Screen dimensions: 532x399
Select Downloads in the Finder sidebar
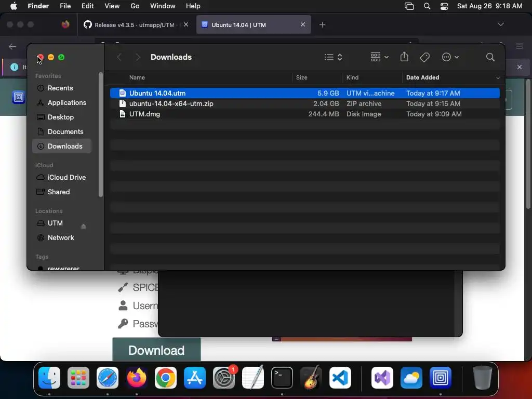tap(62, 146)
